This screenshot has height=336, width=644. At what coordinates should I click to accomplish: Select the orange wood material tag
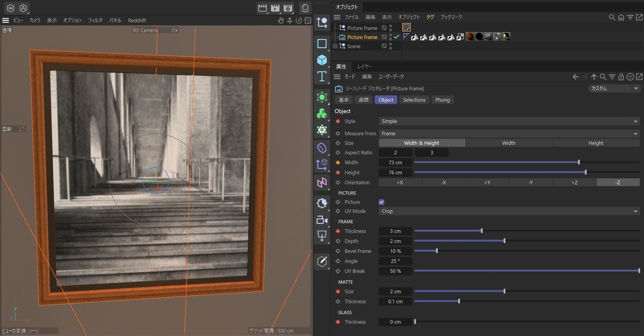coord(470,36)
